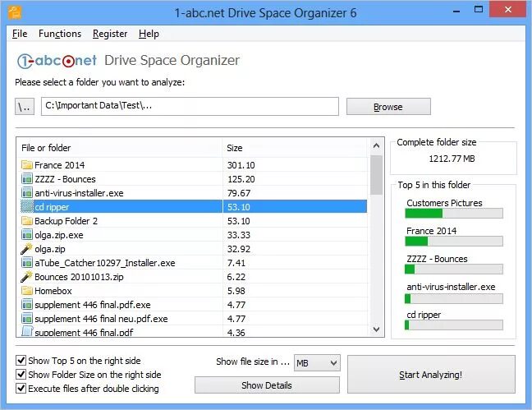The width and height of the screenshot is (532, 410).
Task: Click the 79.67 size value
Action: [x=239, y=193]
